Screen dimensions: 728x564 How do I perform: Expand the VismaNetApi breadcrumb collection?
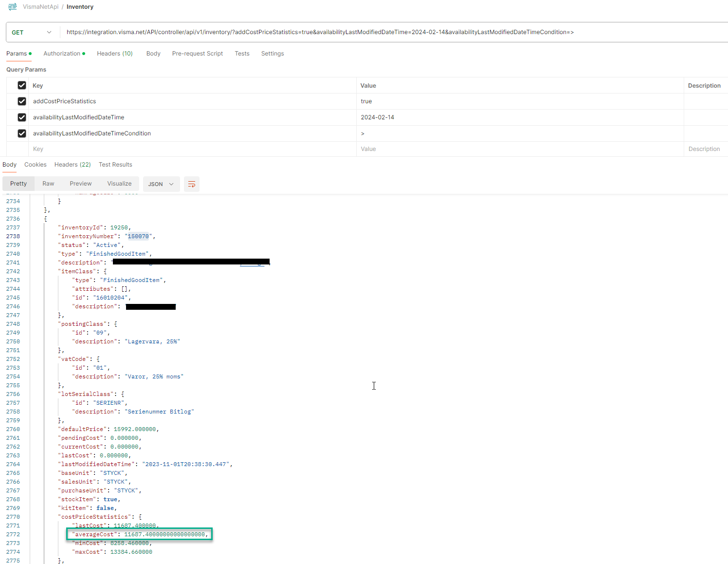(40, 7)
